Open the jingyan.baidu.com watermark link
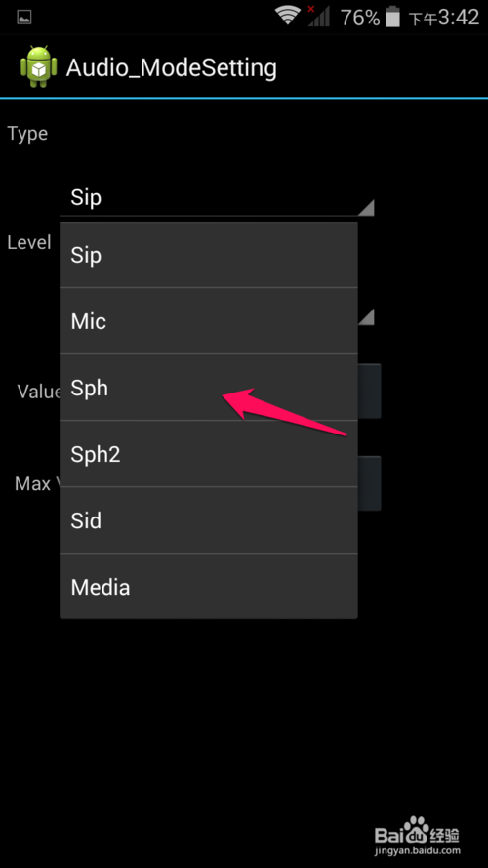The image size is (488, 868). (x=418, y=850)
